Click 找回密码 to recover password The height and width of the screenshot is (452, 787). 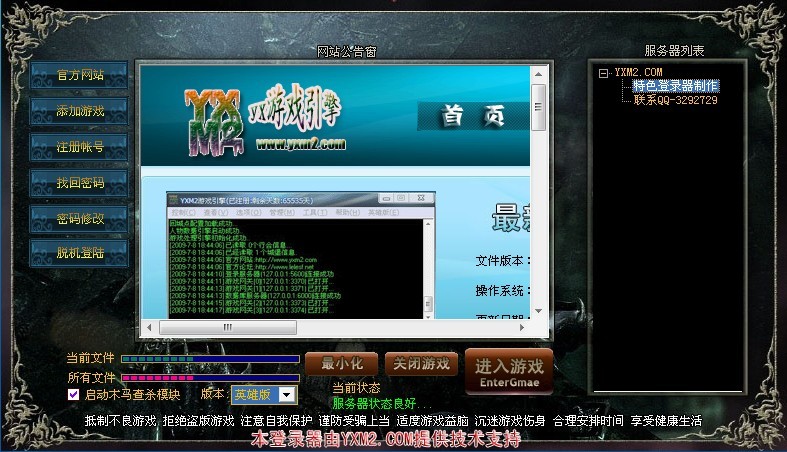(80, 182)
